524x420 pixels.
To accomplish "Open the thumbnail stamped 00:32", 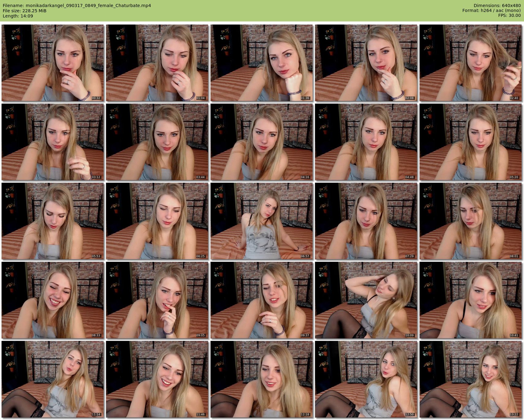I will click(53, 63).
